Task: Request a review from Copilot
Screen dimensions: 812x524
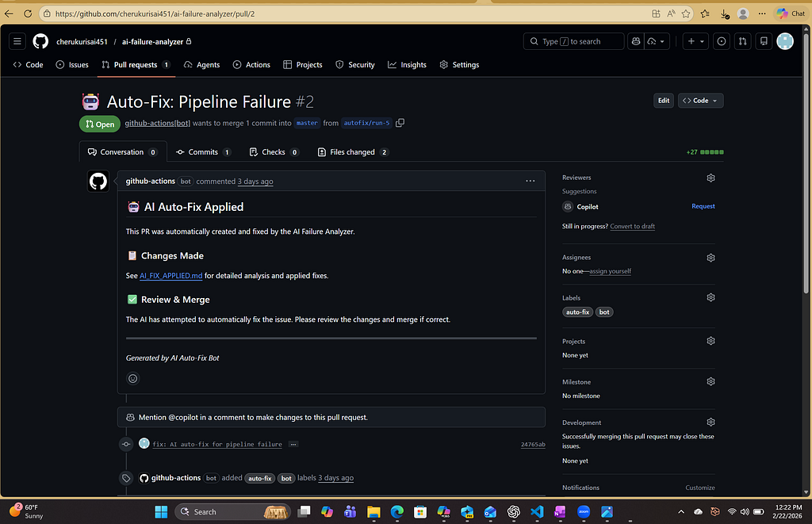Action: [703, 206]
